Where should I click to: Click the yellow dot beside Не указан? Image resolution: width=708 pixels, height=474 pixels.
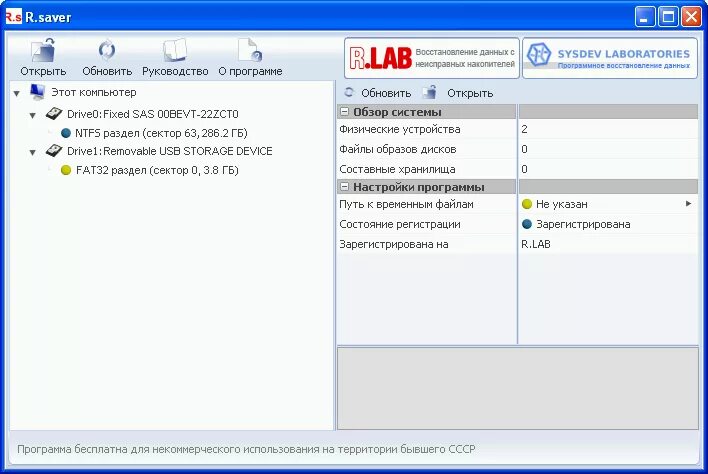(x=526, y=204)
